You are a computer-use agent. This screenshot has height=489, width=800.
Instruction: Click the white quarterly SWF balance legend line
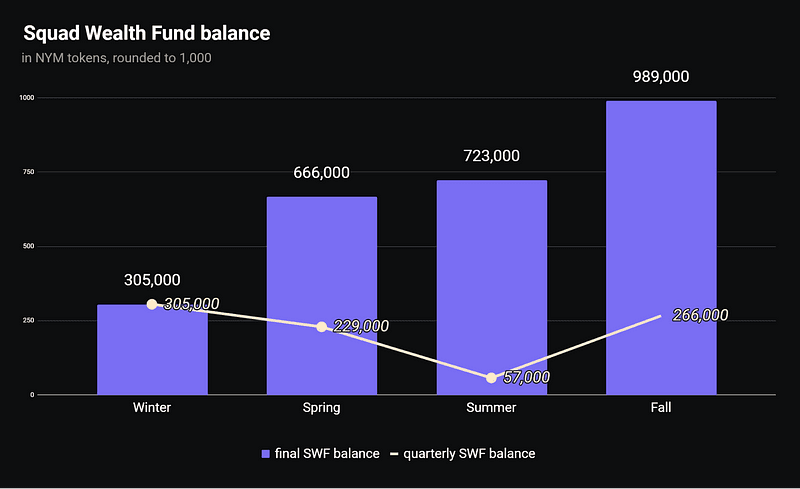[x=394, y=454]
